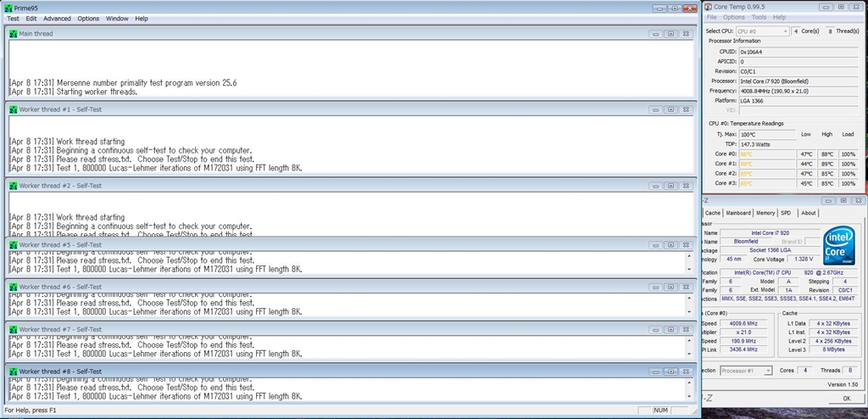Open the File menu in Core Temp

tap(711, 17)
